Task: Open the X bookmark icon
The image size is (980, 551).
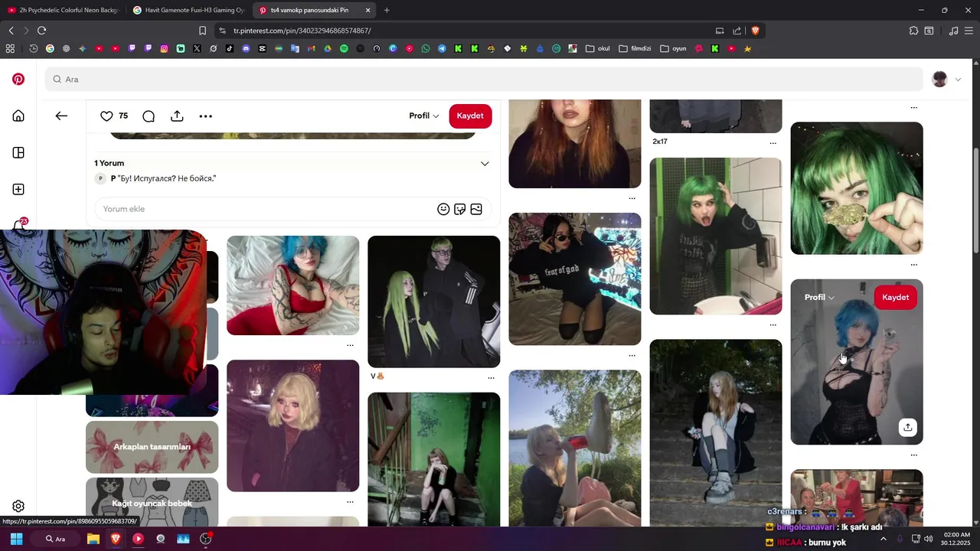Action: coord(197,48)
